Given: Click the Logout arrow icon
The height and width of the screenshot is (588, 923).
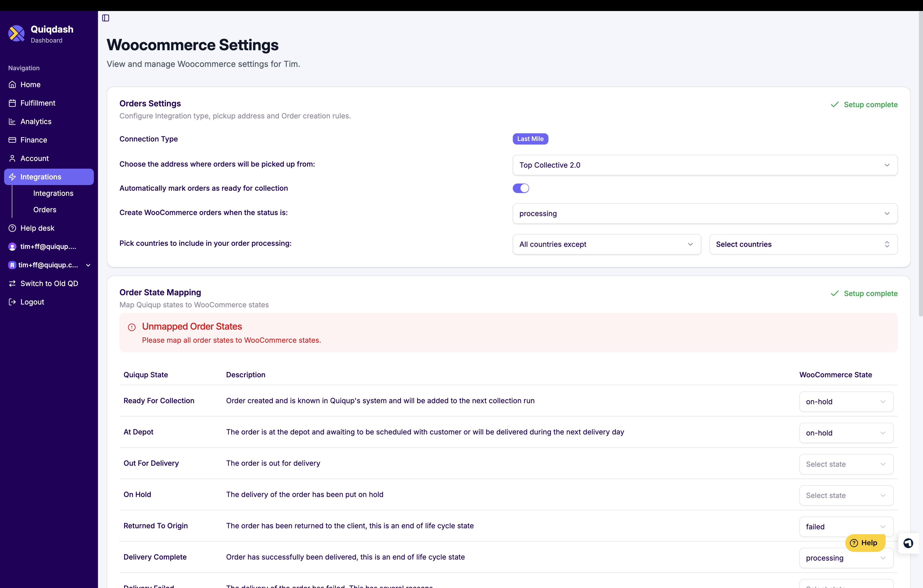Looking at the screenshot, I should (x=12, y=302).
